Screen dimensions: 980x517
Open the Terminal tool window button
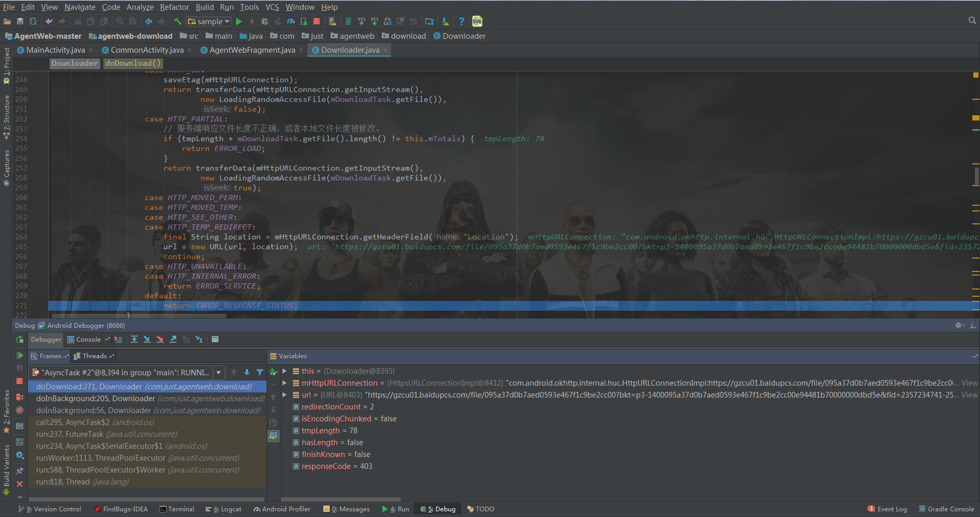tap(177, 509)
